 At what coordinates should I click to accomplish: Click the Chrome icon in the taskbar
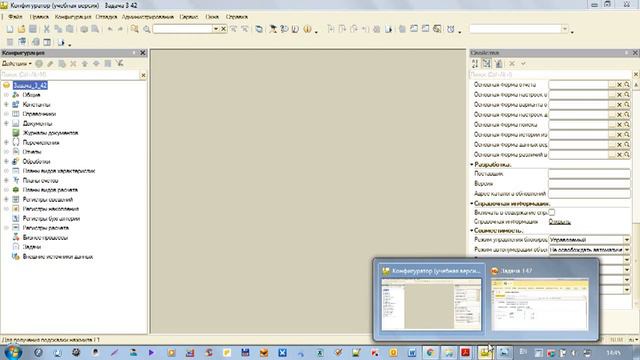coord(430,352)
